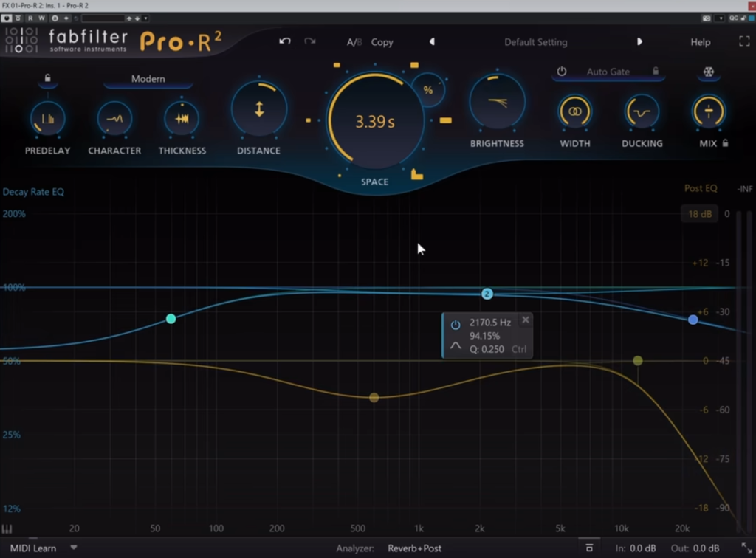
Task: Click the undo arrow icon
Action: 285,41
